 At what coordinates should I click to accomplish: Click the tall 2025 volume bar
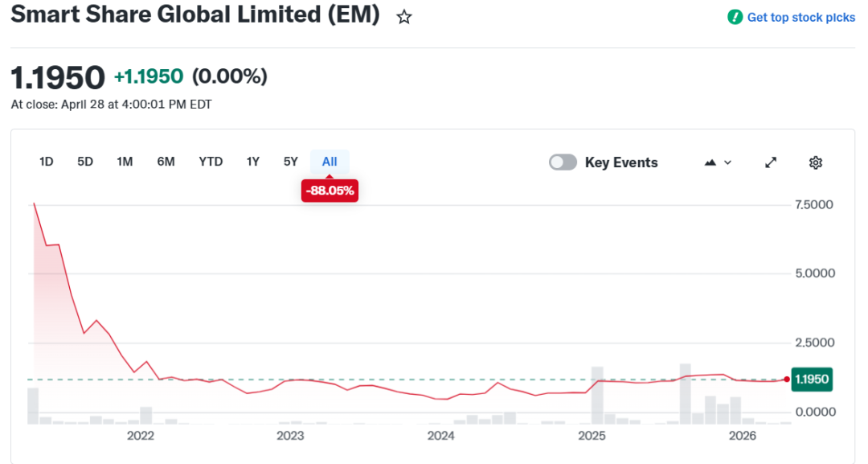tap(596, 396)
